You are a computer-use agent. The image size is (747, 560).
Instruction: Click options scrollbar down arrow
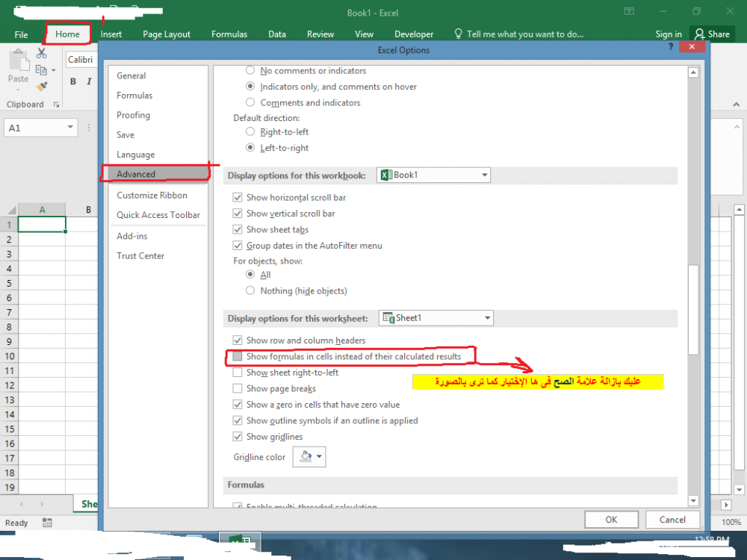(693, 500)
